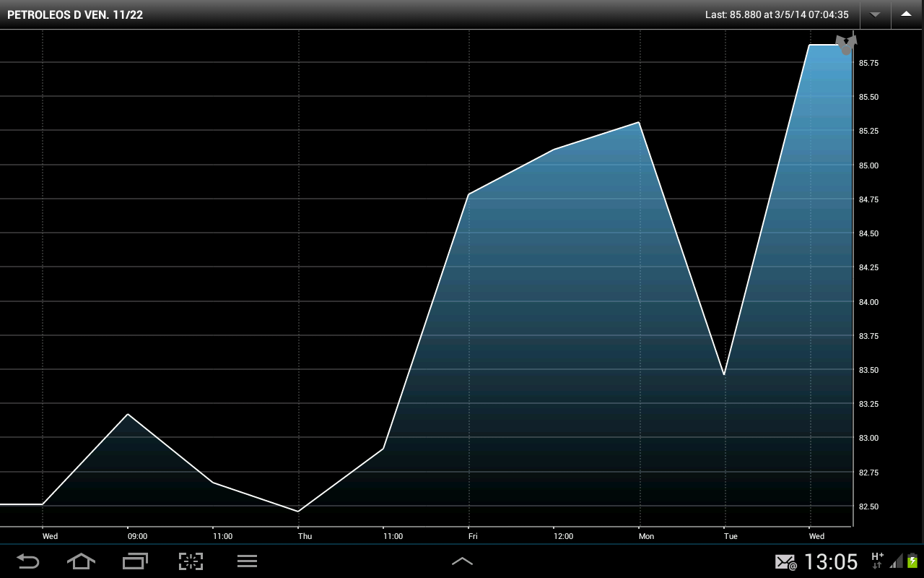Tap the signal strength bars icon
Image resolution: width=924 pixels, height=578 pixels.
(x=896, y=561)
